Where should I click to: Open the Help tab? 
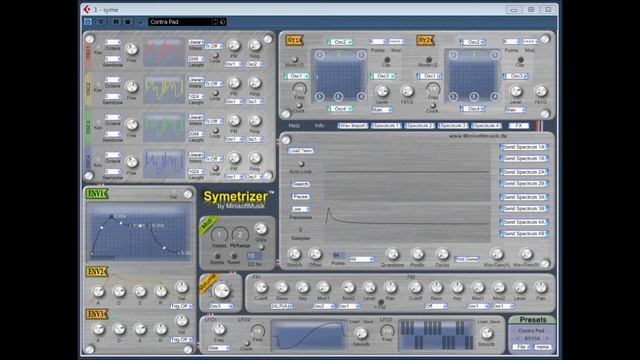pos(294,126)
